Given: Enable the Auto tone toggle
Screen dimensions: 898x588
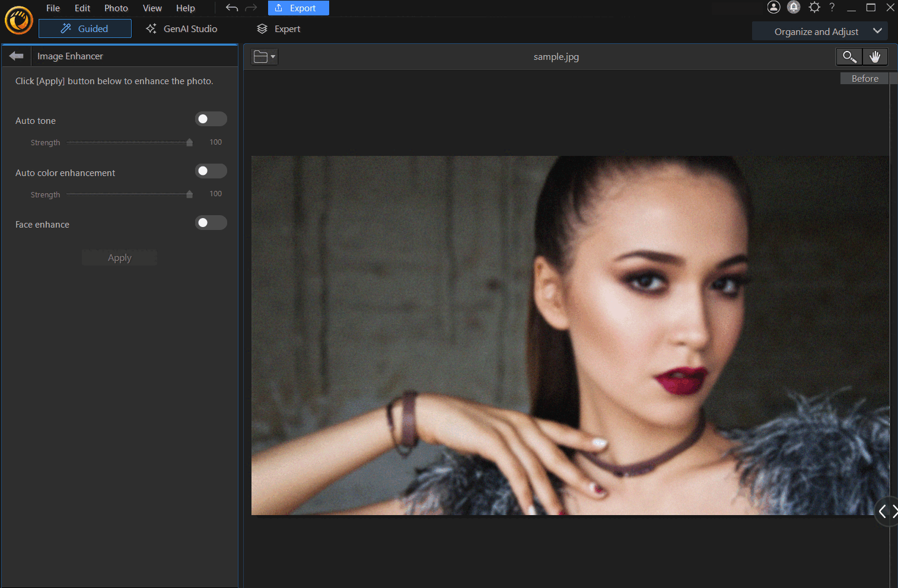Looking at the screenshot, I should (211, 119).
